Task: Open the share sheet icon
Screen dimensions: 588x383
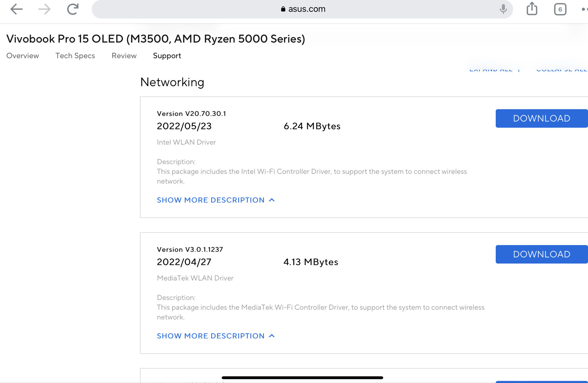Action: (532, 9)
